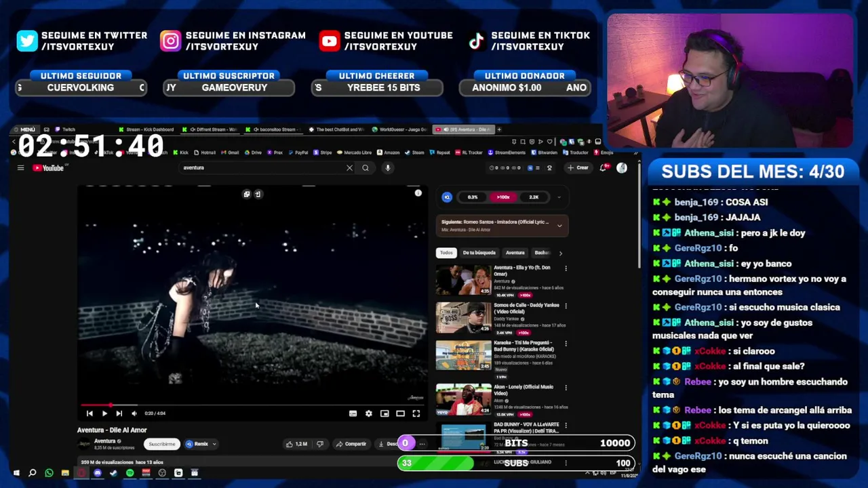The width and height of the screenshot is (868, 488).
Task: Toggle subtitles in the player
Action: [353, 413]
